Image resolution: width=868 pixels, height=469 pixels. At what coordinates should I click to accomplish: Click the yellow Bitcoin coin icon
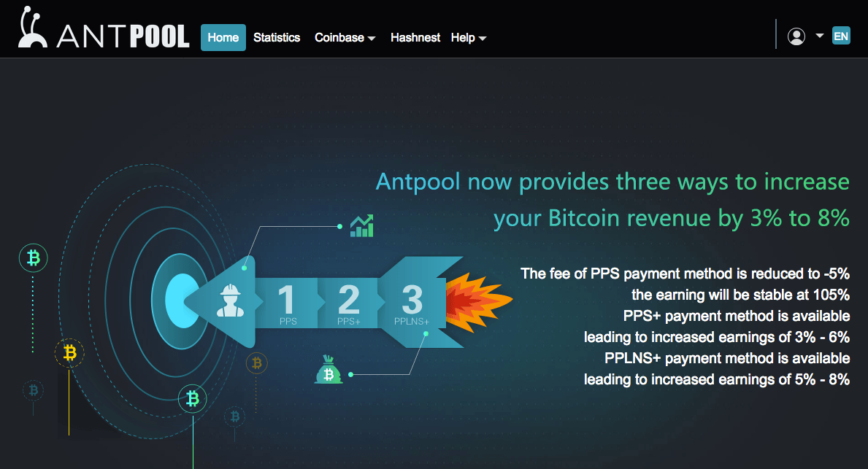coord(69,353)
